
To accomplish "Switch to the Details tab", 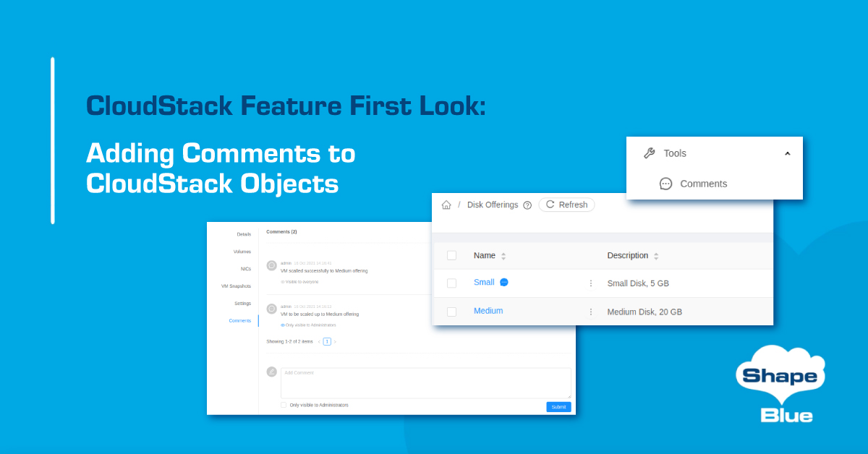I will [244, 234].
